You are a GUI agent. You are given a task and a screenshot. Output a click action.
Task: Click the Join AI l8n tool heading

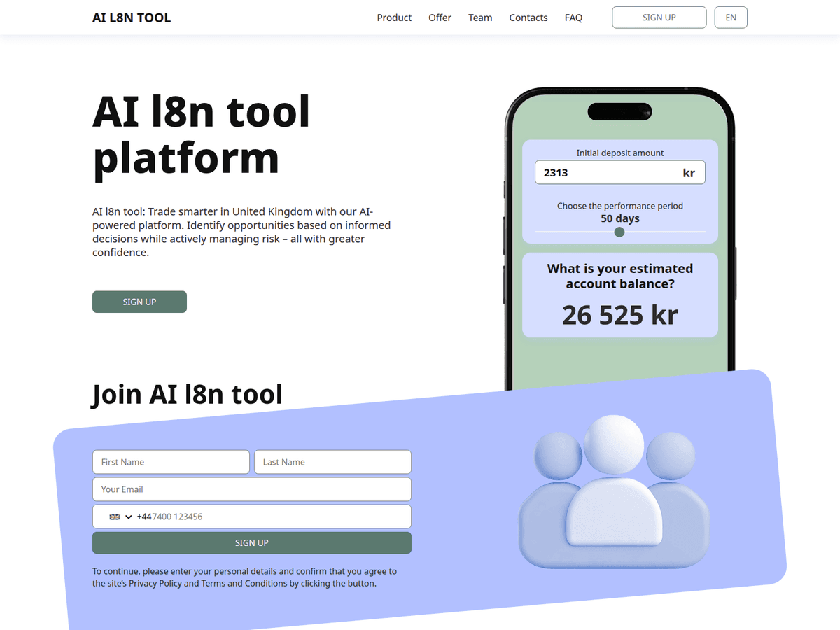tap(188, 394)
